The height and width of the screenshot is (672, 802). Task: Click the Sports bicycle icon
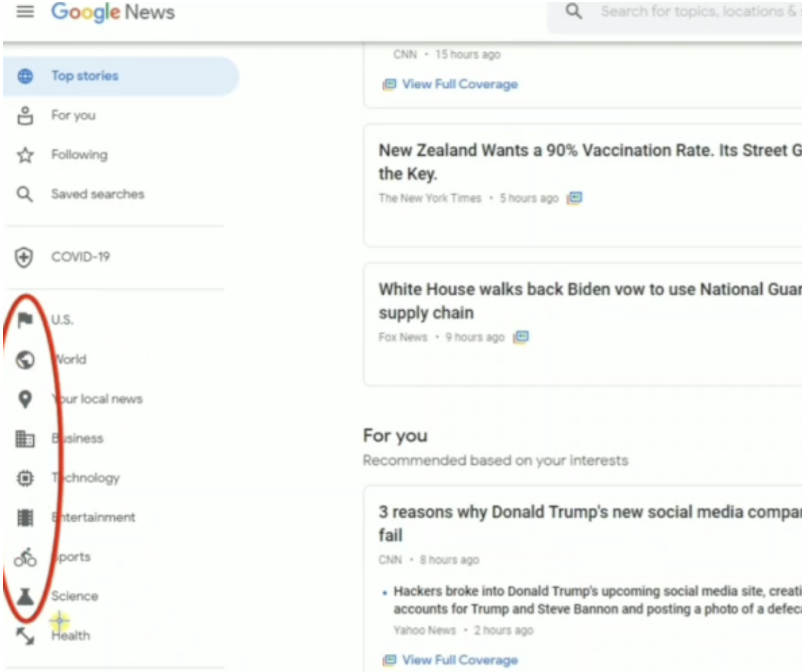25,557
